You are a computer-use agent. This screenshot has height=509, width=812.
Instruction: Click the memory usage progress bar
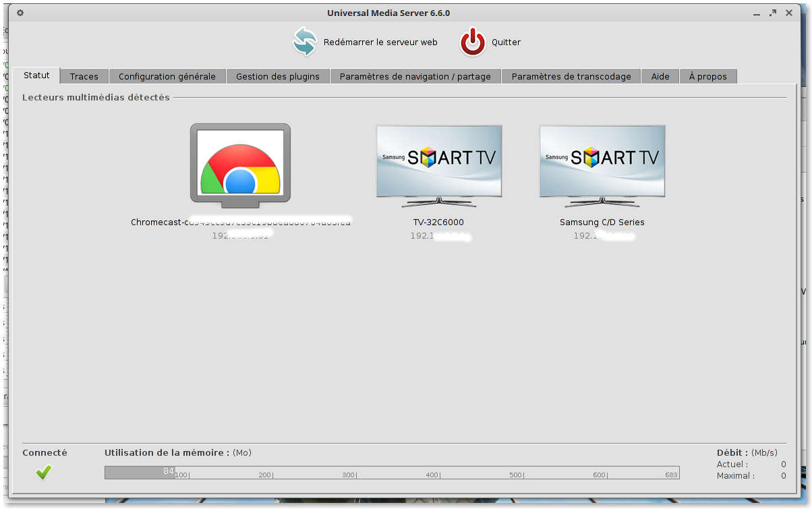pyautogui.click(x=391, y=473)
